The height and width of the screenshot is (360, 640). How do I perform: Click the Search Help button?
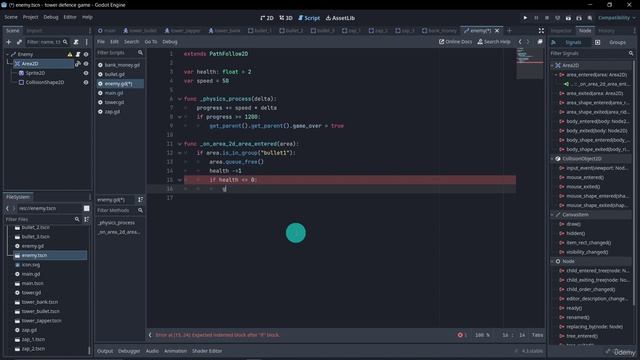click(x=494, y=42)
